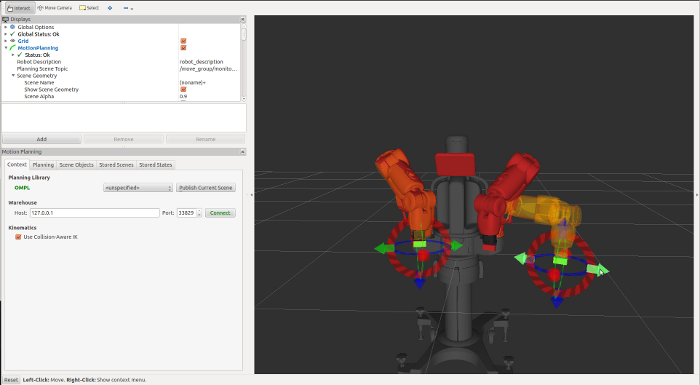Select the Move Camera tool
The width and height of the screenshot is (700, 385).
click(x=54, y=8)
